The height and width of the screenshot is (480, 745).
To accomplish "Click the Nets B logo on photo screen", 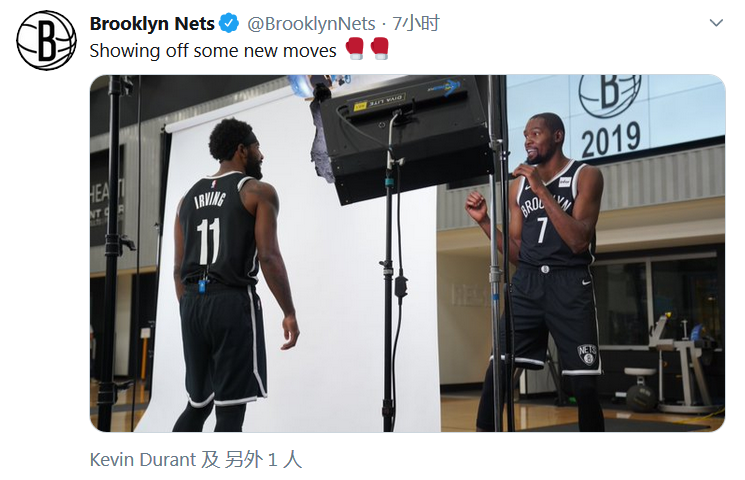I will point(610,95).
